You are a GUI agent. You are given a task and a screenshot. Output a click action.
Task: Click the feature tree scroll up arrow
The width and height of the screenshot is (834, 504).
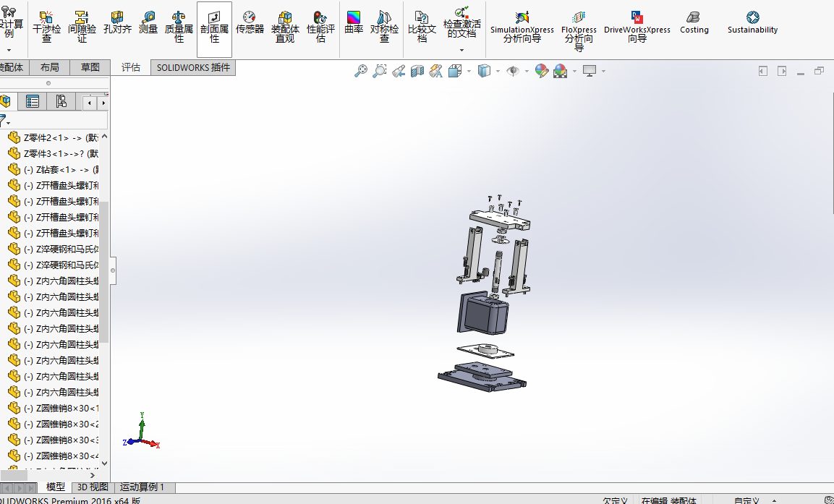click(104, 137)
